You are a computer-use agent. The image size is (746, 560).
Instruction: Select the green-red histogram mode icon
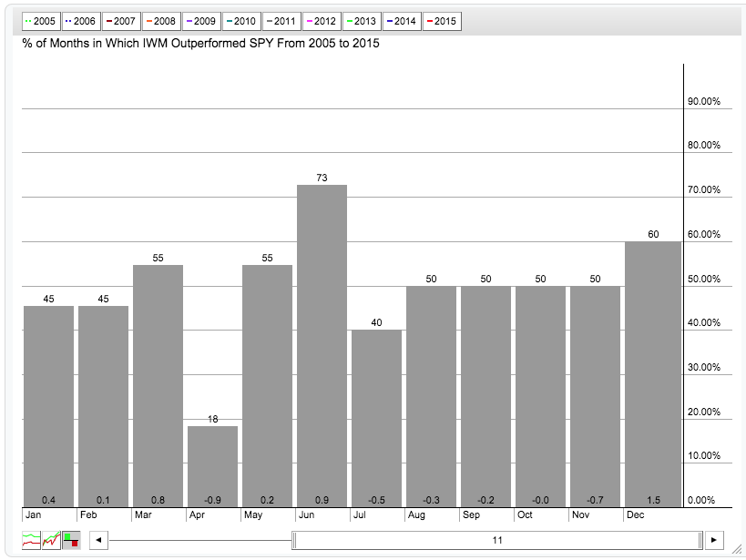coord(71,540)
